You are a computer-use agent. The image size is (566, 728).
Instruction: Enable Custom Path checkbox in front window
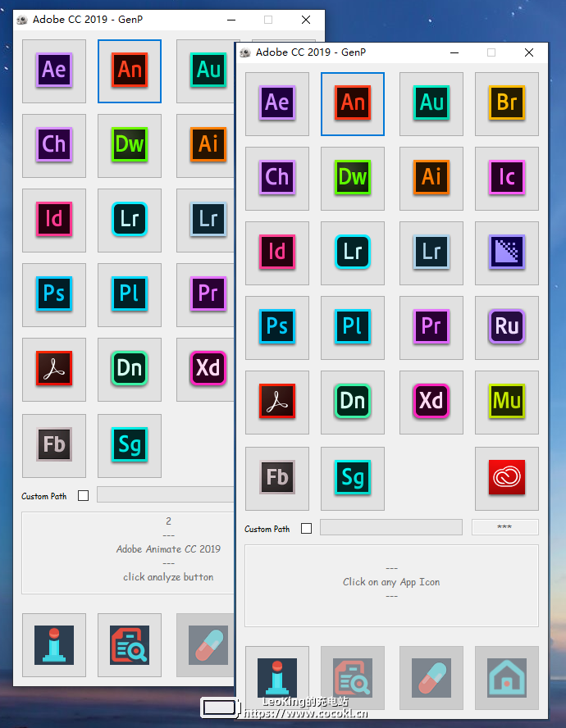pyautogui.click(x=306, y=528)
